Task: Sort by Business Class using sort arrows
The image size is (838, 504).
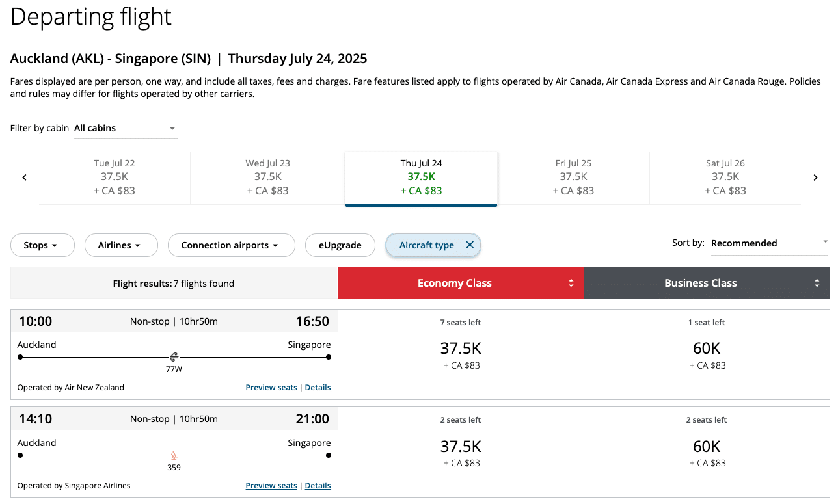Action: click(817, 283)
